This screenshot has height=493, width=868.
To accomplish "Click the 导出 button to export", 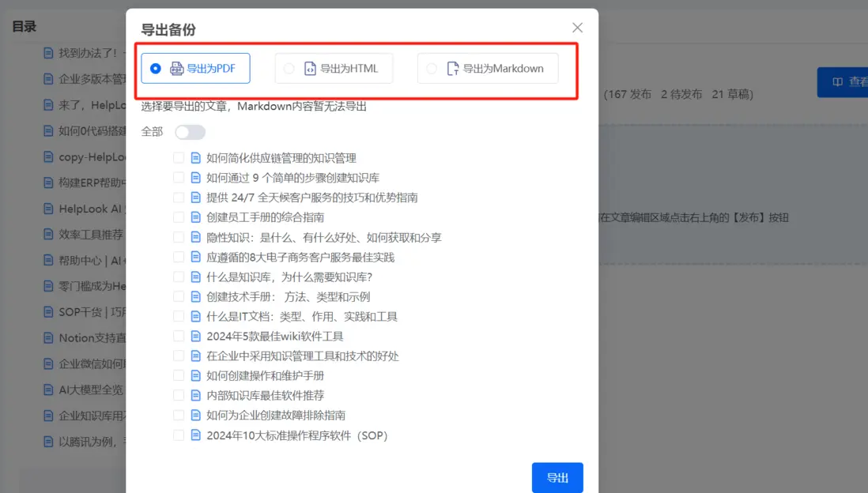I will pyautogui.click(x=557, y=477).
